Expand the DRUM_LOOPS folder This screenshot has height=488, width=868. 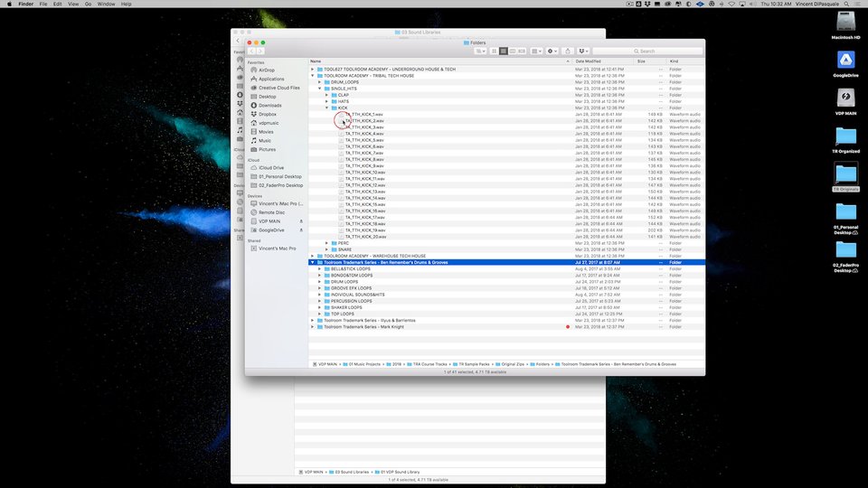coord(319,82)
